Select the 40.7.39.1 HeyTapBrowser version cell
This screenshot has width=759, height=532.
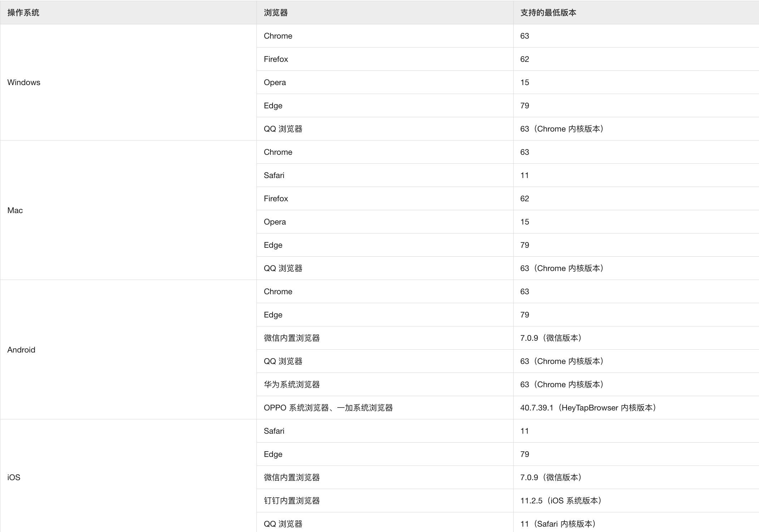click(x=588, y=408)
